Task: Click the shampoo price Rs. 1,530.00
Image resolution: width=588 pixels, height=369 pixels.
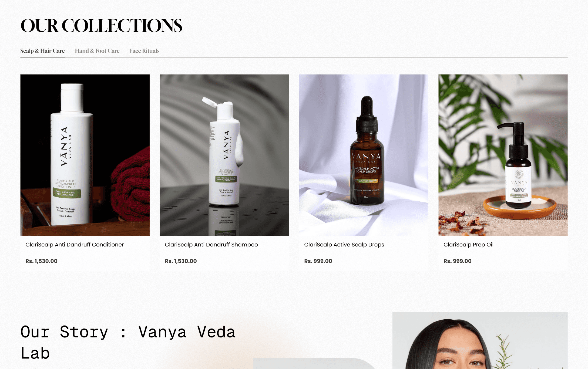Action: (181, 261)
